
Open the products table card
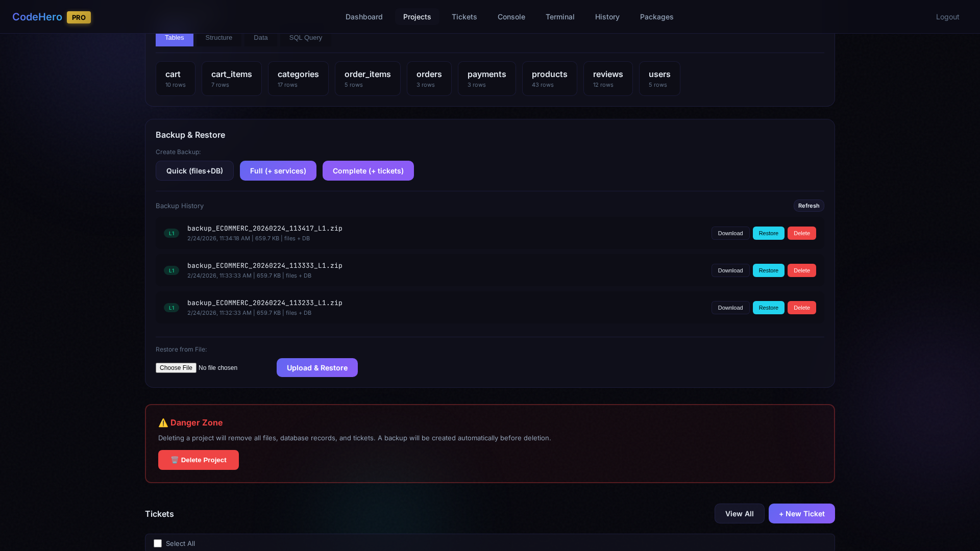(549, 79)
